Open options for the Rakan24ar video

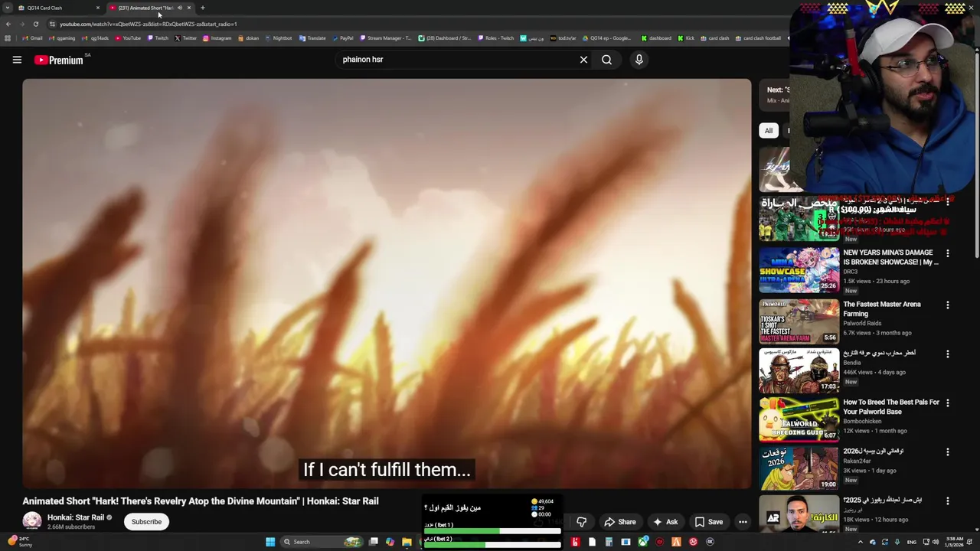coord(947,452)
